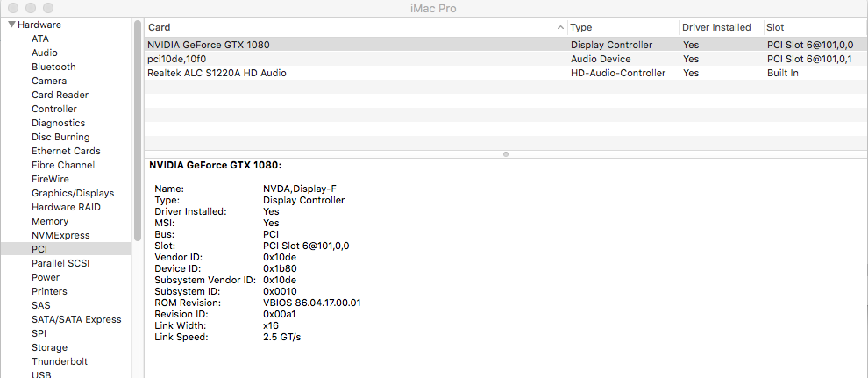Click the iMac Pro window title
This screenshot has width=868, height=378.
pyautogui.click(x=434, y=8)
